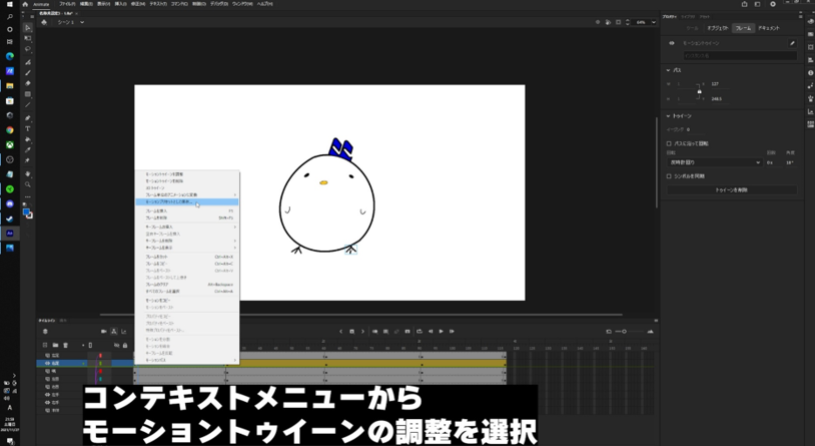
Task: Click the share icon at top right
Action: pos(744,4)
